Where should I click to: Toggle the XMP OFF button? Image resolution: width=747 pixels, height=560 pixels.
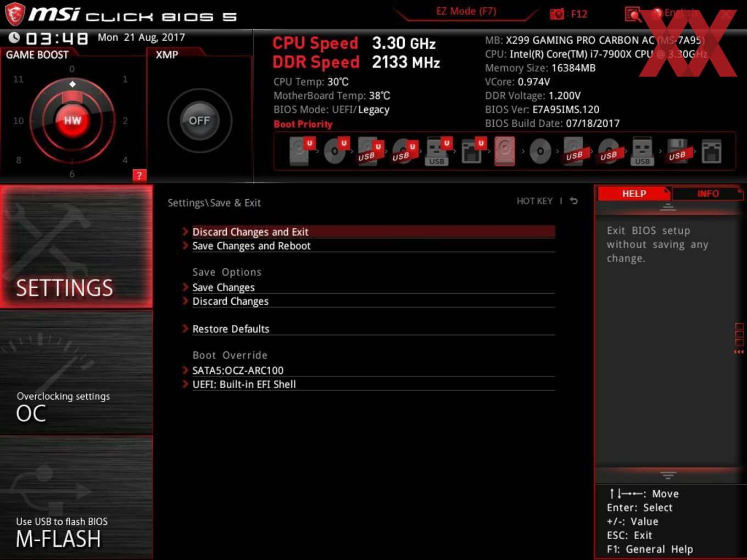(x=199, y=120)
